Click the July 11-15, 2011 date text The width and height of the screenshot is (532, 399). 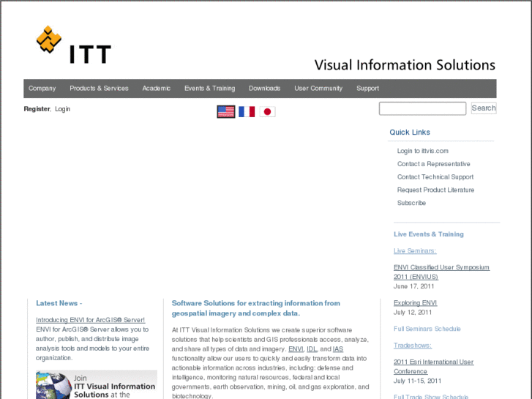click(417, 381)
